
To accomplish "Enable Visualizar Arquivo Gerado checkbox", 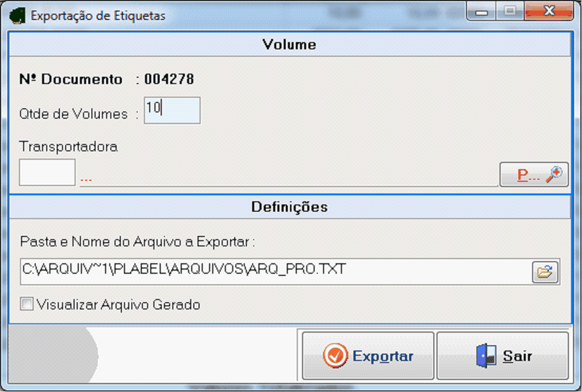I will click(27, 304).
